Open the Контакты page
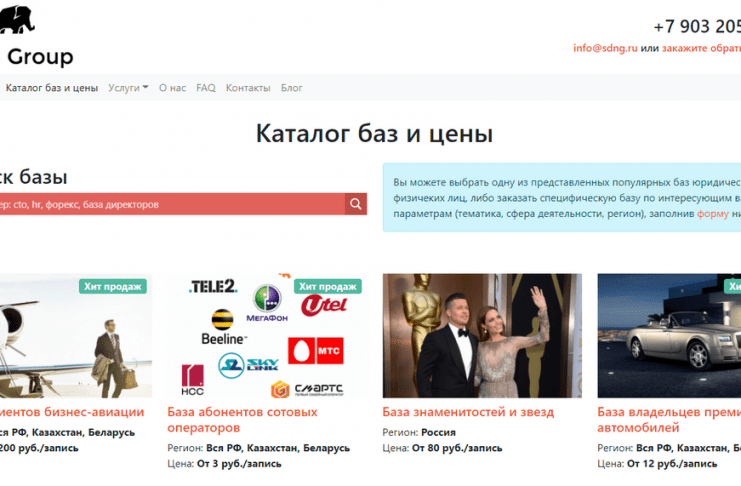The image size is (741, 486). coord(248,88)
